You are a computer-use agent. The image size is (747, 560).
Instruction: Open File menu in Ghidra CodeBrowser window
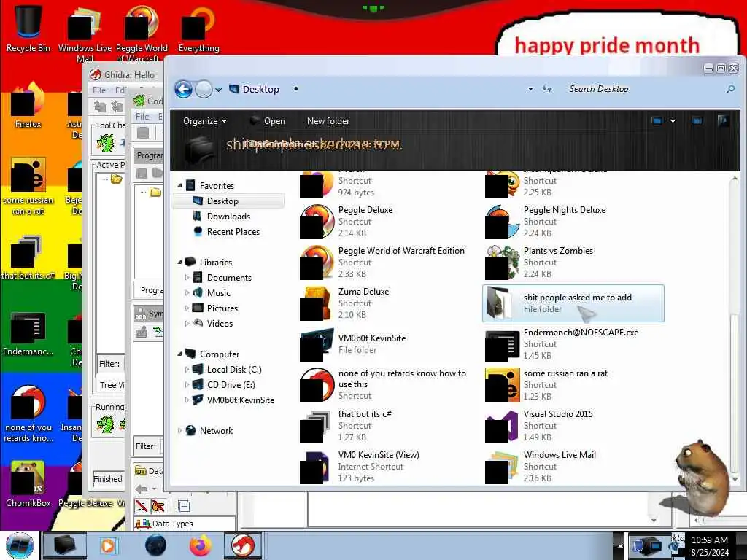(142, 116)
